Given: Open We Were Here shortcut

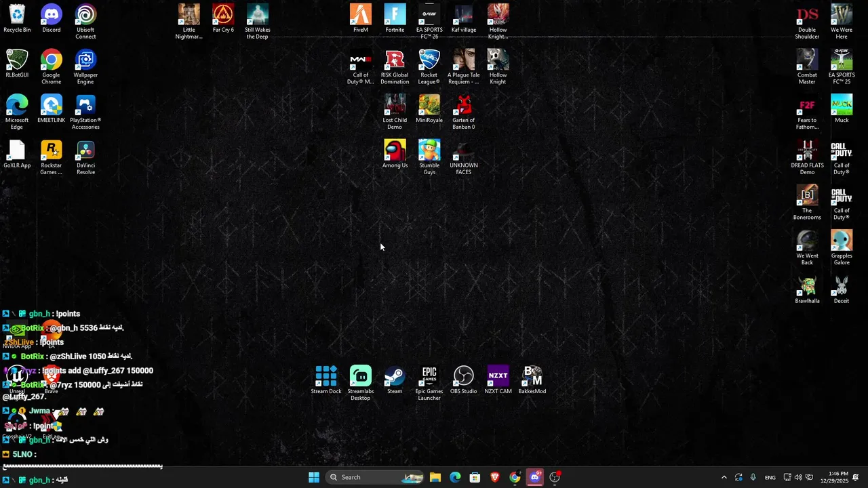Looking at the screenshot, I should [x=842, y=22].
